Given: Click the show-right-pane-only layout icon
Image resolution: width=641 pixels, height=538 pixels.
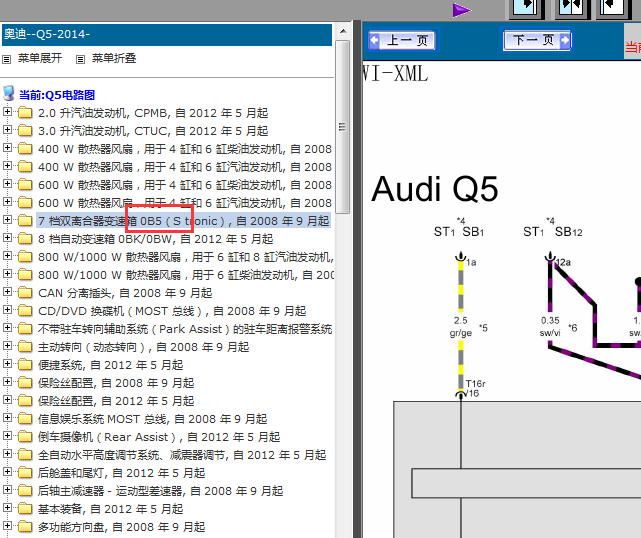Looking at the screenshot, I should click(x=613, y=9).
